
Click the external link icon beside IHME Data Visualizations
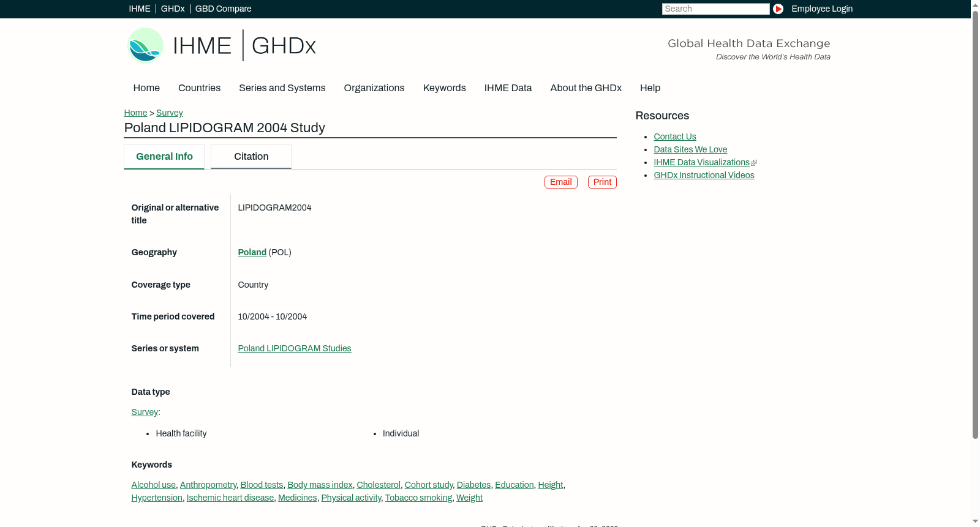[x=754, y=163]
